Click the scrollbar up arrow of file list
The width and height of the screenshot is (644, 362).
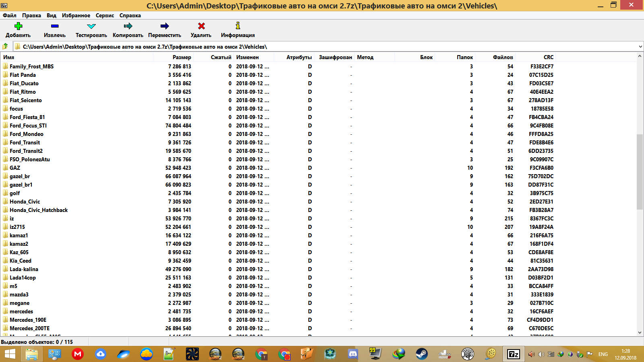(x=640, y=57)
